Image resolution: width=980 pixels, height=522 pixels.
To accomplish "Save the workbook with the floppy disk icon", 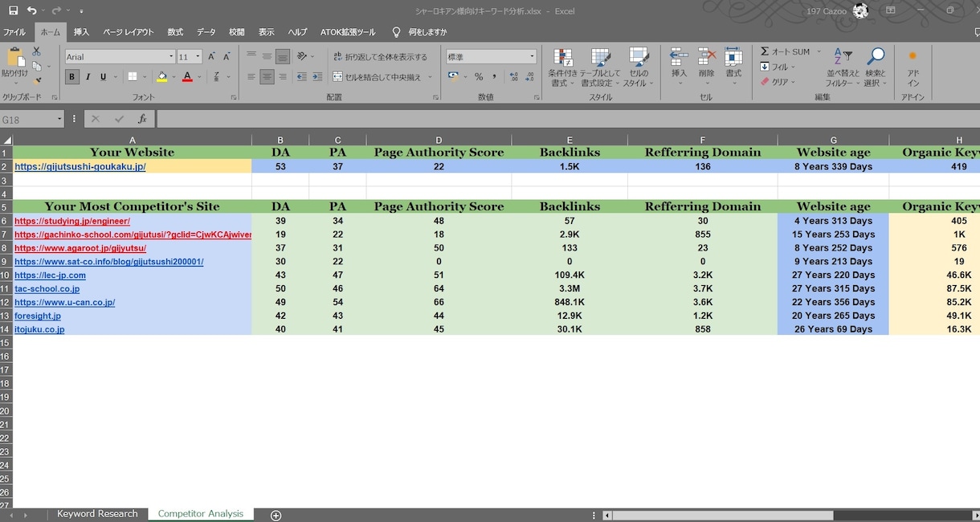I will 13,10.
